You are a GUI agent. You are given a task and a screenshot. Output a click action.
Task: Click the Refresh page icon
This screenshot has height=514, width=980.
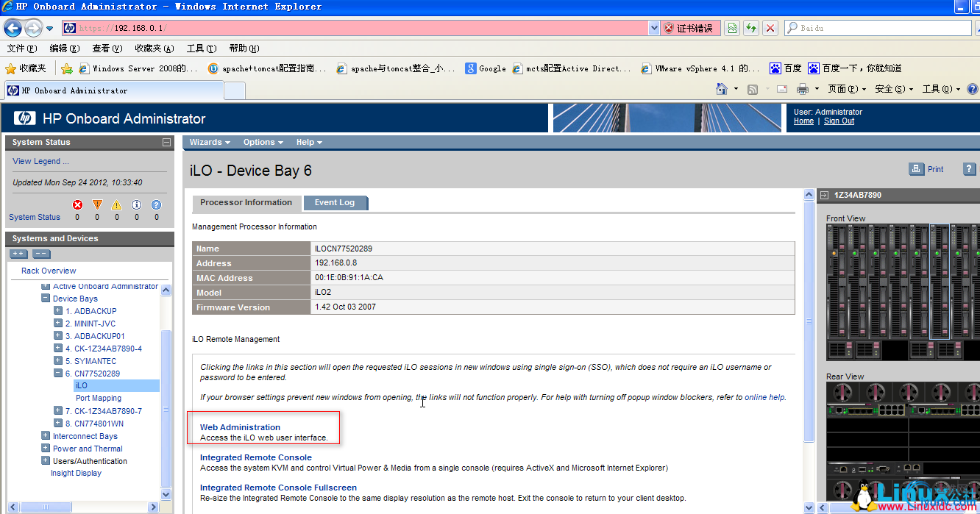click(x=750, y=28)
